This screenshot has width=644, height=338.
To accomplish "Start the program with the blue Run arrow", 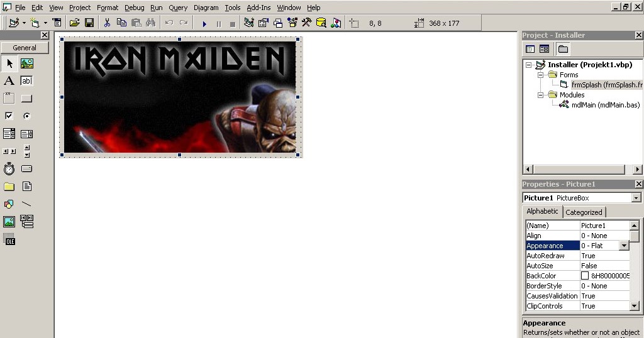I will (204, 24).
